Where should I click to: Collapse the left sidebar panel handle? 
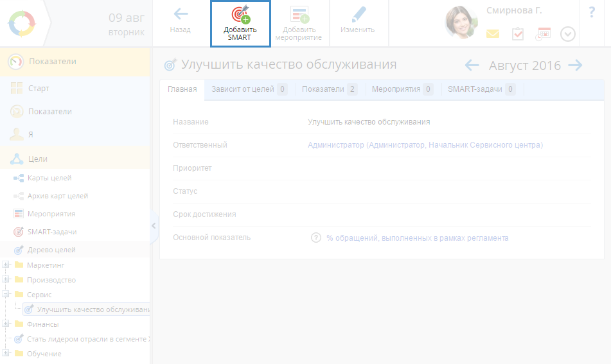[x=154, y=225]
